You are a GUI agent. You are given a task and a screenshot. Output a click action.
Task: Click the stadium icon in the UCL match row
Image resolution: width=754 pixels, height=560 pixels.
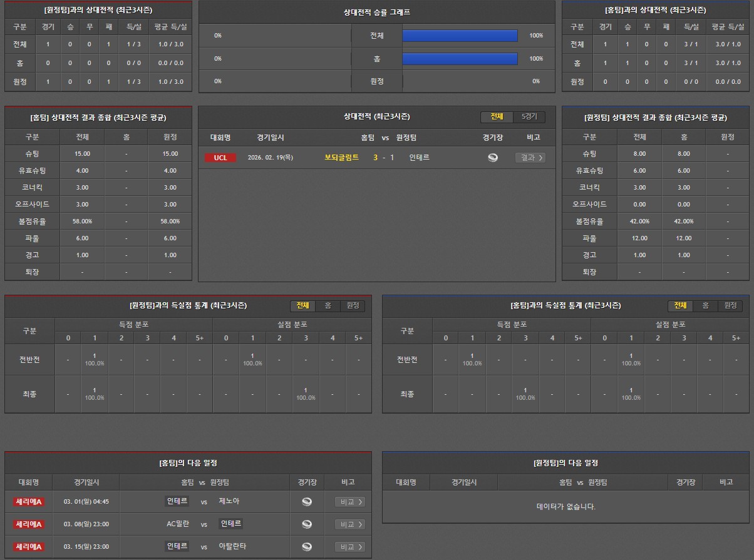(x=493, y=158)
